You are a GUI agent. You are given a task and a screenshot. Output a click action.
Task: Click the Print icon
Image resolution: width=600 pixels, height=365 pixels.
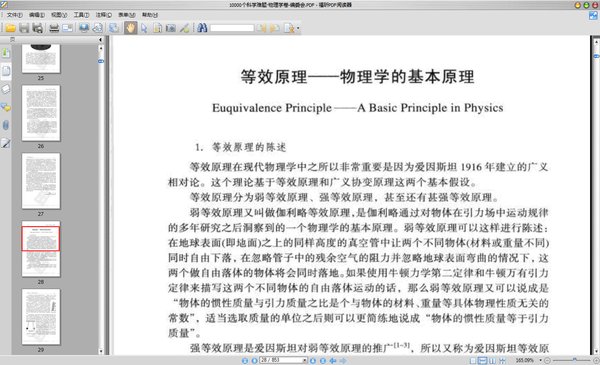54,28
